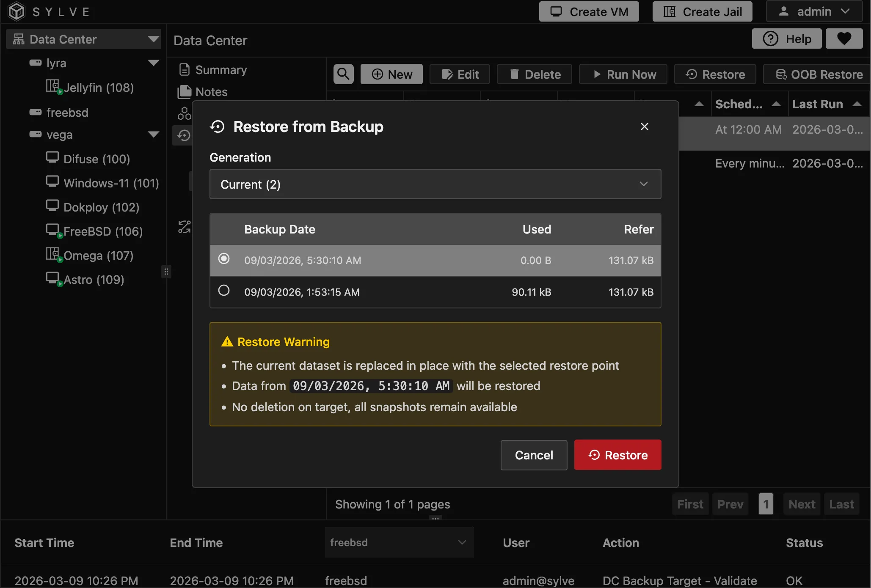
Task: Click the red Restore button
Action: (x=617, y=455)
